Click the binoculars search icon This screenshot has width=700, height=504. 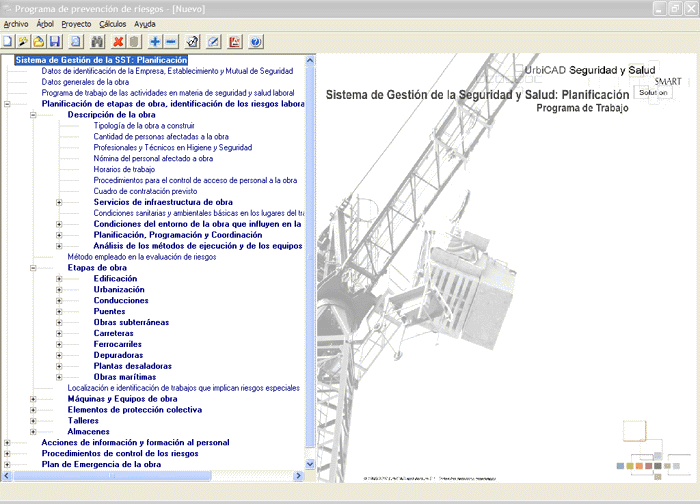tap(97, 42)
